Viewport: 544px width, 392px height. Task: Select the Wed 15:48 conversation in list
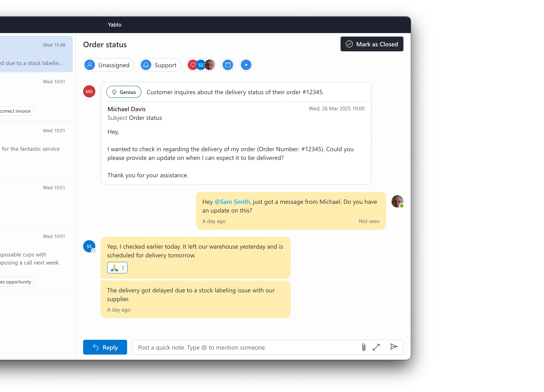[x=36, y=54]
